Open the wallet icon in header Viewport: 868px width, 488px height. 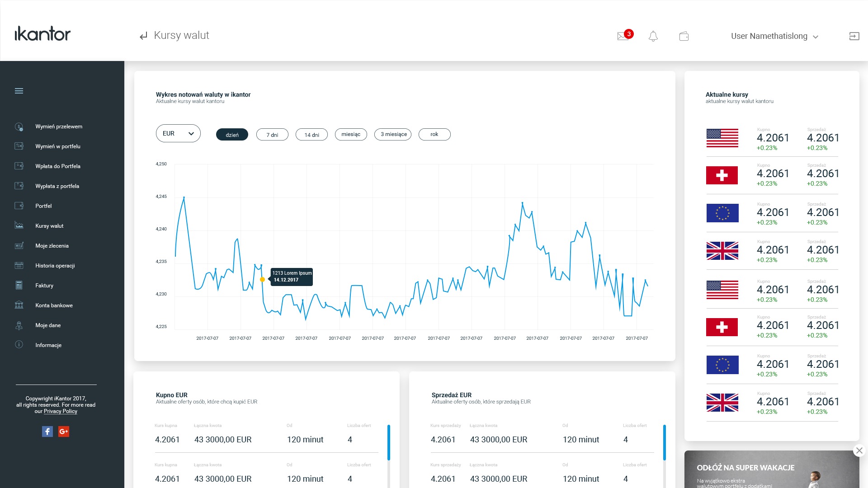pos(684,36)
